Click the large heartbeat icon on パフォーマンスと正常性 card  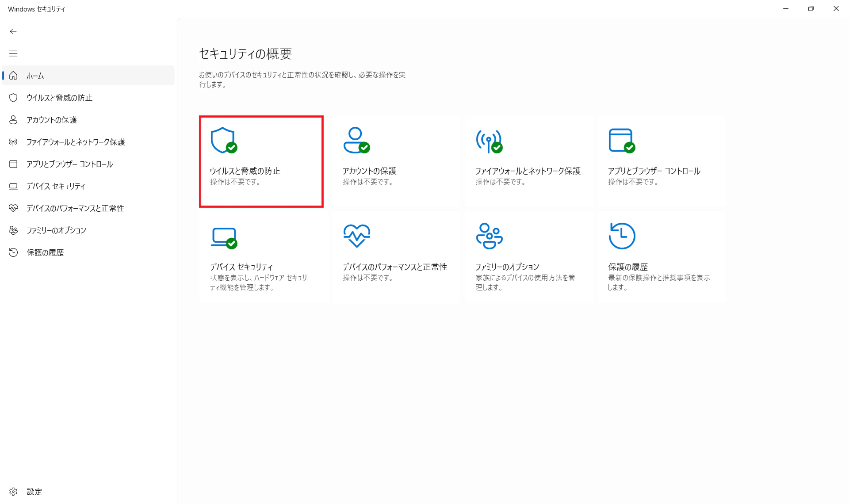356,236
